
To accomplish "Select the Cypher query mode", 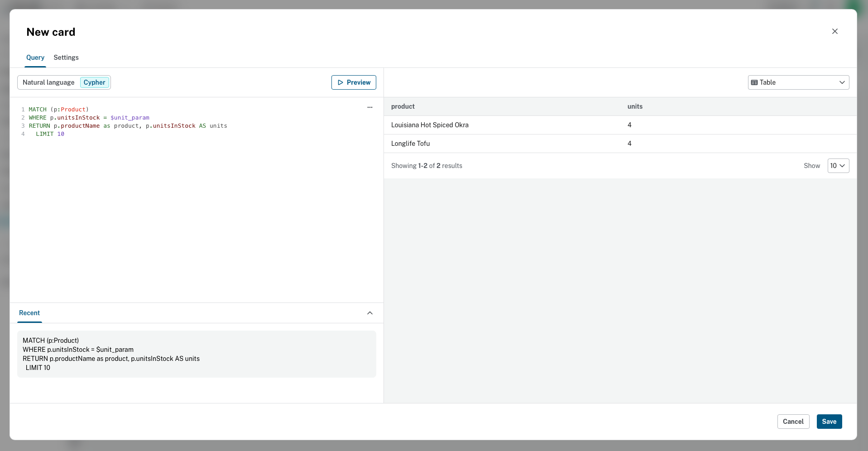I will pos(94,82).
